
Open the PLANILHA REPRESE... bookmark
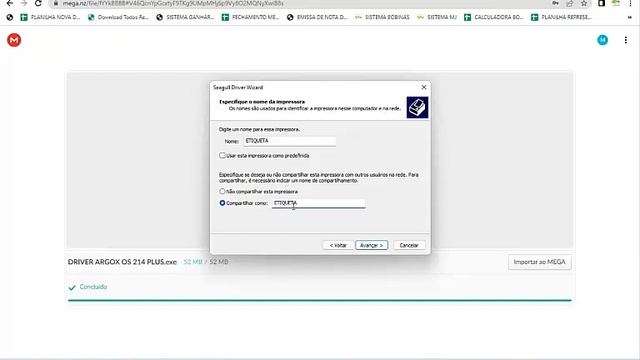(562, 17)
